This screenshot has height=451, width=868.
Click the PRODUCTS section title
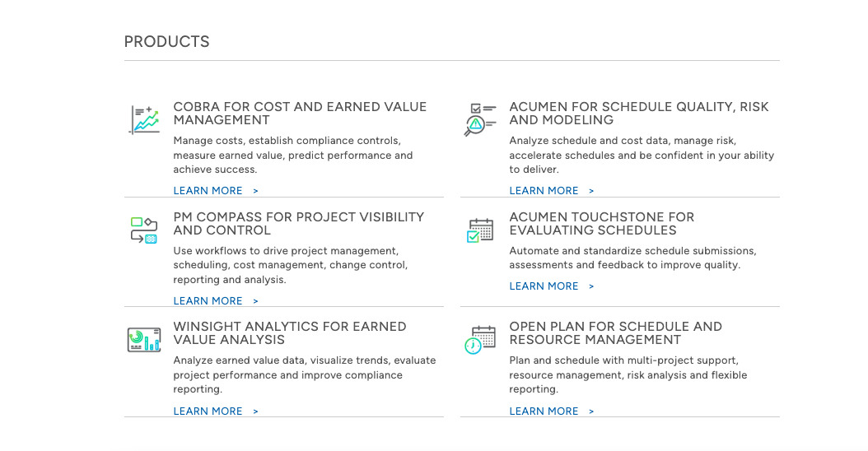point(166,41)
